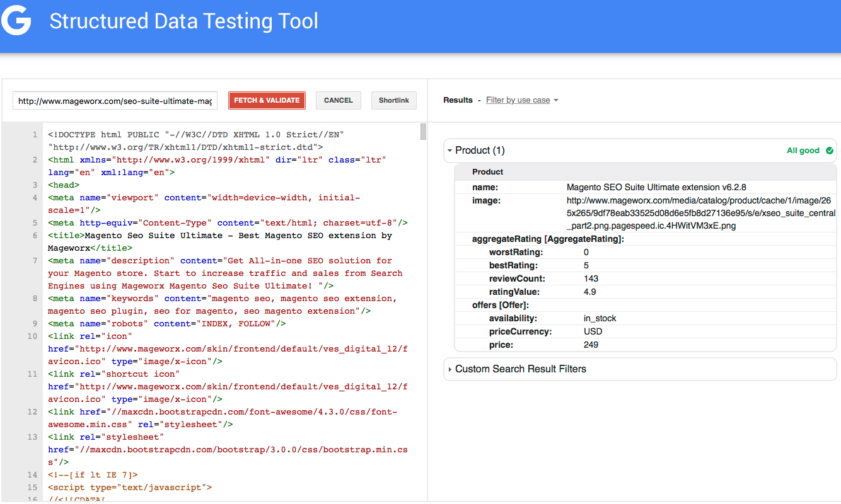Click the price: label

coord(501,345)
